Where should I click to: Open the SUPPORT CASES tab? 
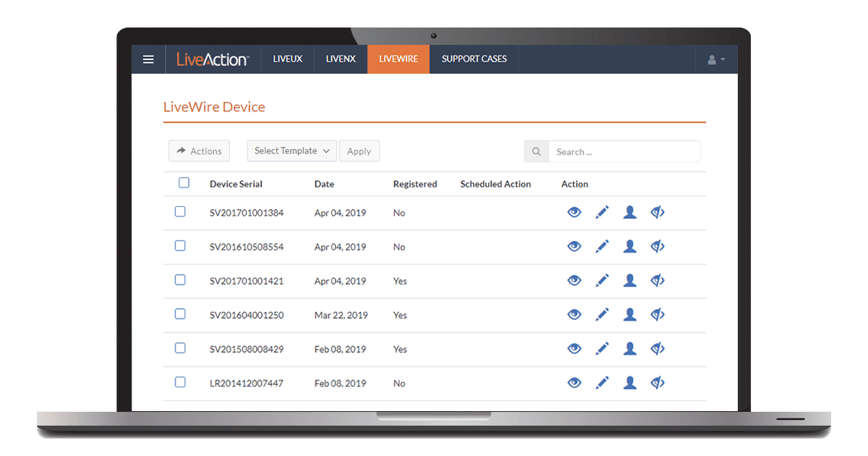[474, 59]
